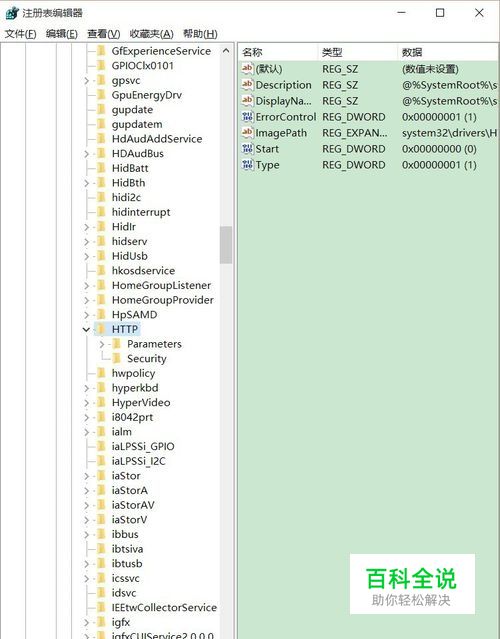Click the gupdate folder icon
Image resolution: width=500 pixels, height=639 pixels.
(x=101, y=110)
